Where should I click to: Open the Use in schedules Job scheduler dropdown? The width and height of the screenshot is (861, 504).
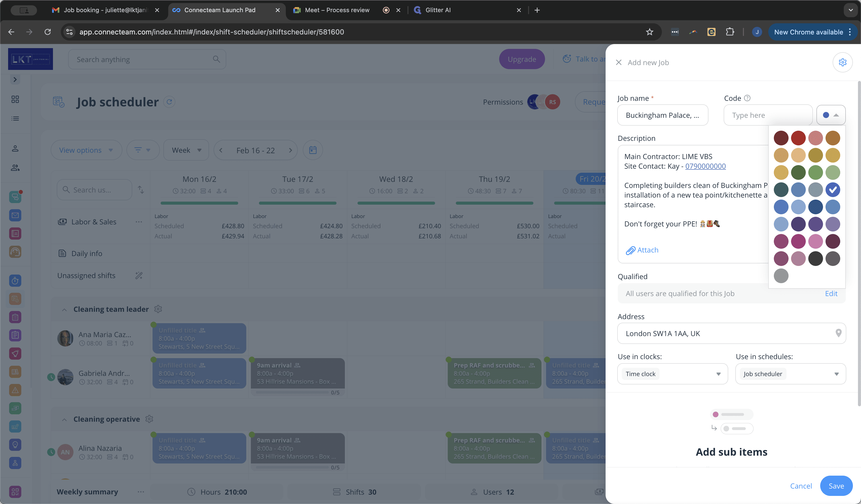[x=790, y=374]
